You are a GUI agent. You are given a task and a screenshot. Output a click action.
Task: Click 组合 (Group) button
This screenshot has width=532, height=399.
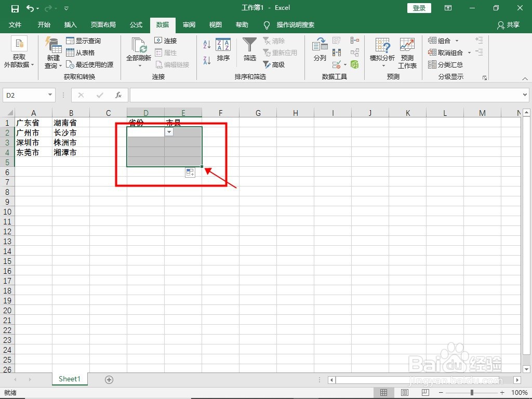439,41
